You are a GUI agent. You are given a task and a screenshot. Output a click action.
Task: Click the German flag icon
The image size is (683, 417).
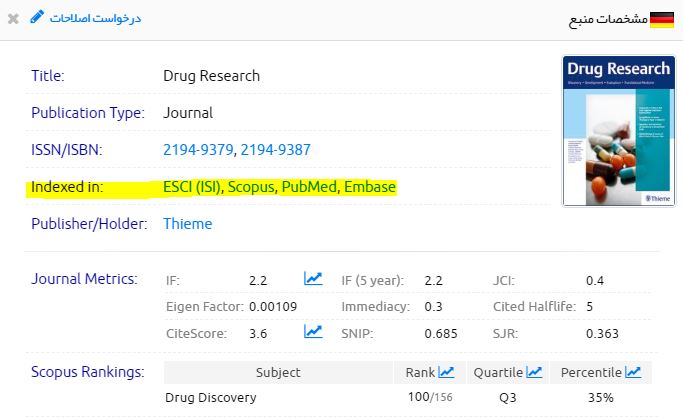(662, 19)
